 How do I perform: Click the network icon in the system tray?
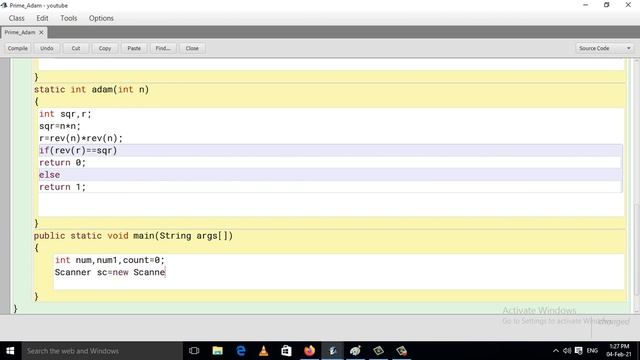578,351
